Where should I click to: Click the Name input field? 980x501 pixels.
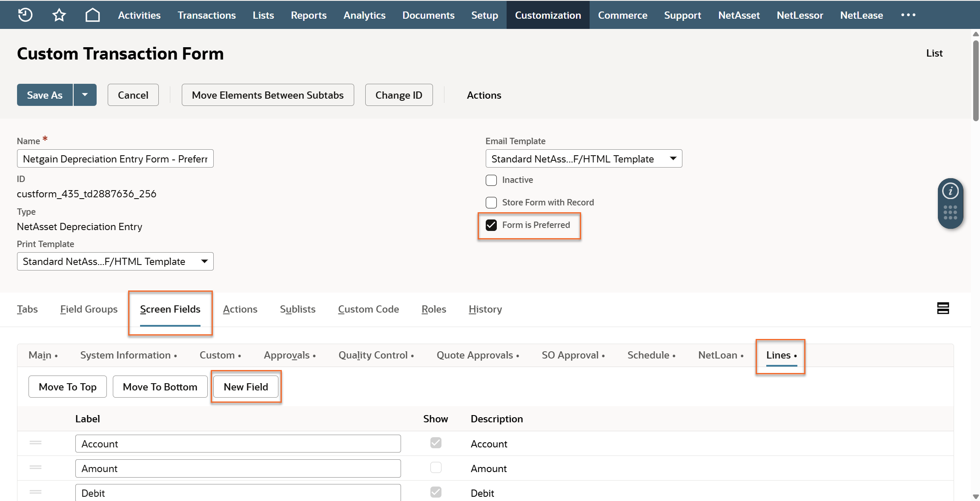(x=115, y=159)
